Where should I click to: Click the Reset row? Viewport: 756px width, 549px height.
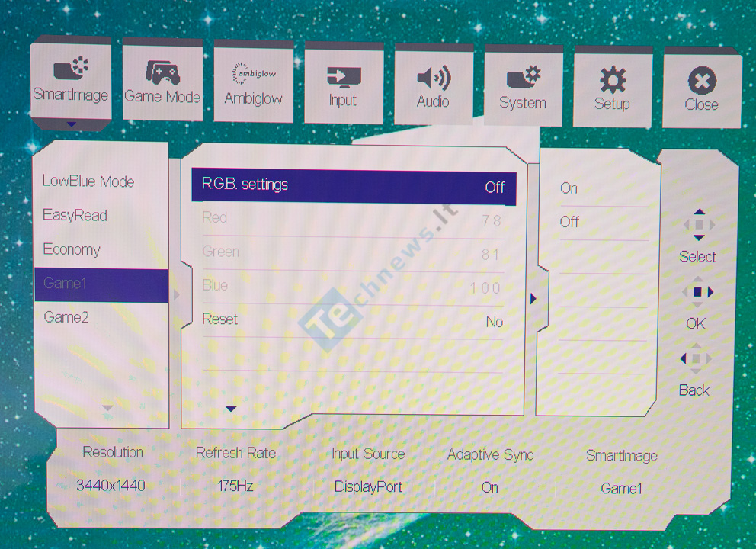353,320
